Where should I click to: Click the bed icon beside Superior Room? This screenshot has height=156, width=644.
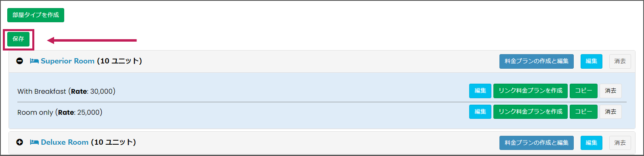click(34, 61)
